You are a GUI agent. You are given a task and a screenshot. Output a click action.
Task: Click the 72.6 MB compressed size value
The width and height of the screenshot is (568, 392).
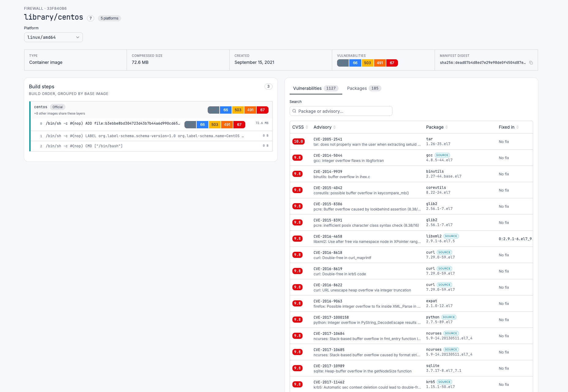pos(140,62)
